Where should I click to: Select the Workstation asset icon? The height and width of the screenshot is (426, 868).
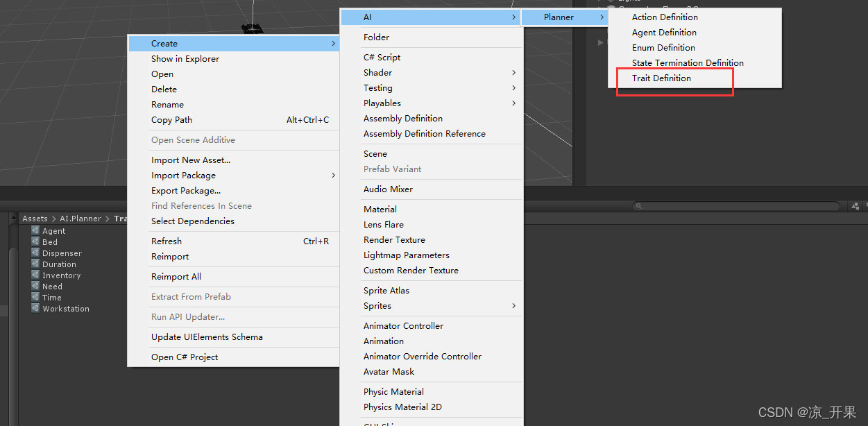coord(35,309)
